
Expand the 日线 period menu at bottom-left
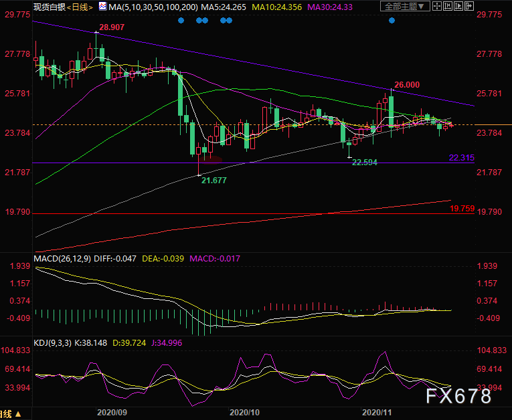(x=11, y=414)
